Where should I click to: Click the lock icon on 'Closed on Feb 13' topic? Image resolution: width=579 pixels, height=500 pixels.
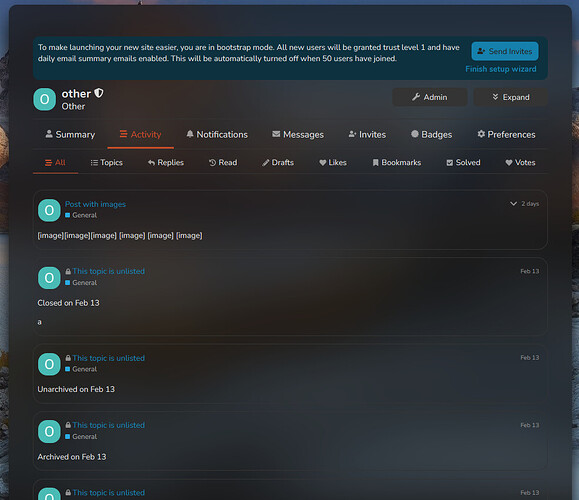click(68, 271)
